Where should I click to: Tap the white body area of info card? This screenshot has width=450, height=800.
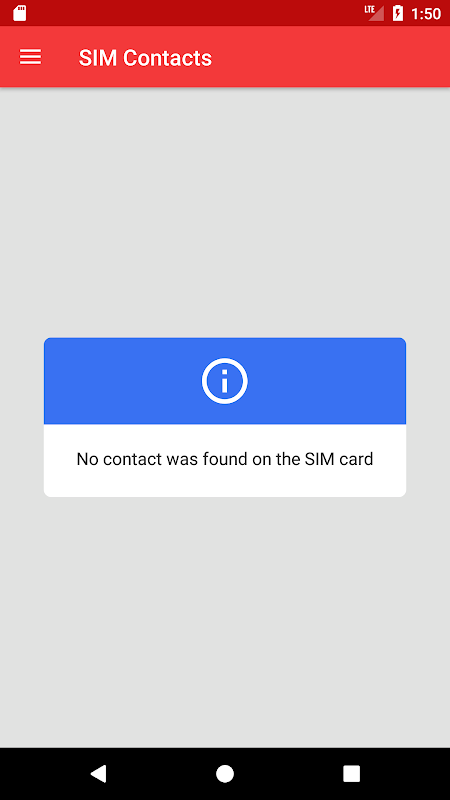[x=224, y=460]
